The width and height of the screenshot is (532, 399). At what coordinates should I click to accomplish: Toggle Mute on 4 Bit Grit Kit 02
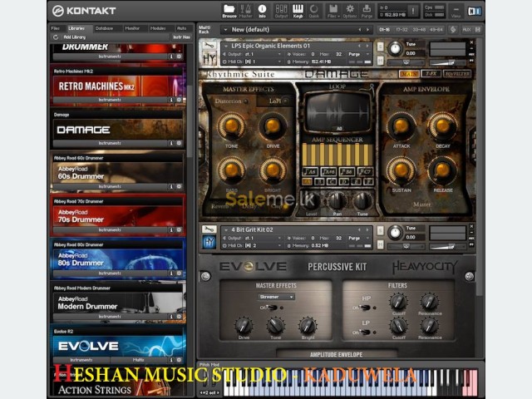pyautogui.click(x=381, y=244)
